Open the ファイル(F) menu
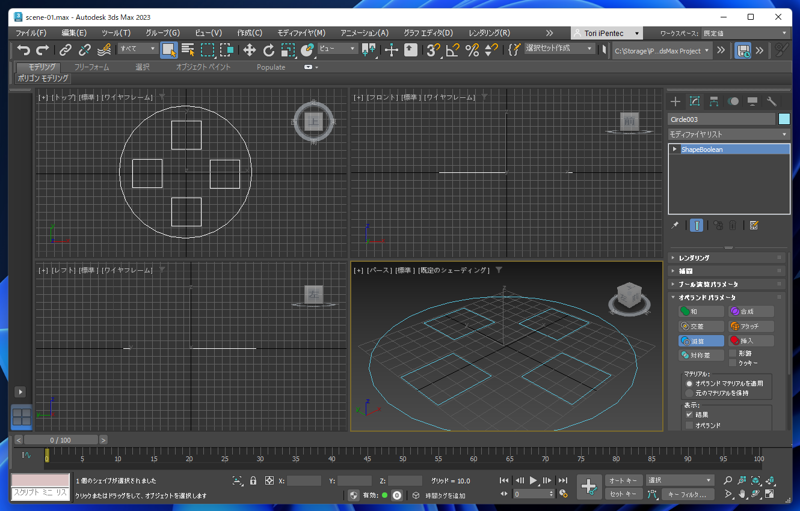 click(31, 33)
